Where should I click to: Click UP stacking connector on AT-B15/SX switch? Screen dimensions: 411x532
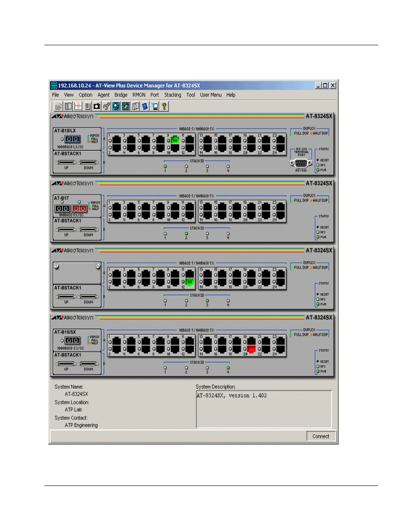[x=66, y=364]
